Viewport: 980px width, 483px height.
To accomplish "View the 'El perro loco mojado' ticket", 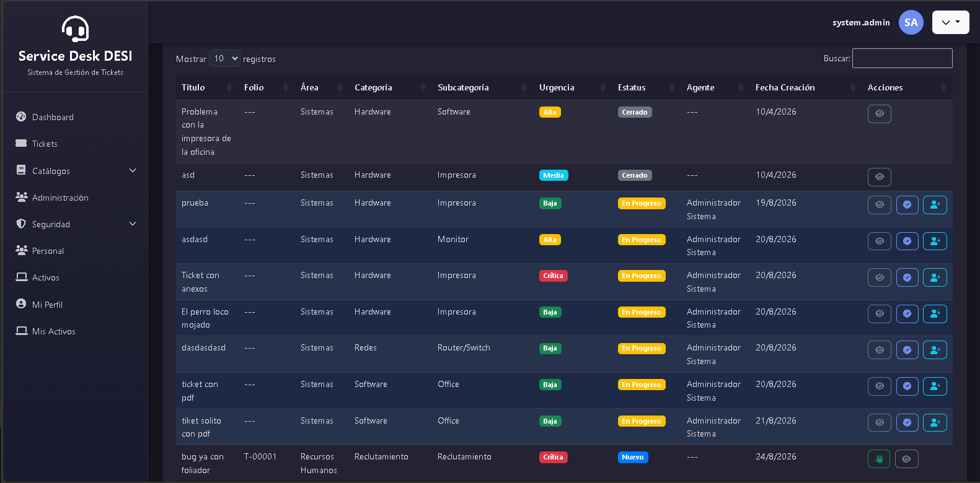I will pyautogui.click(x=880, y=314).
